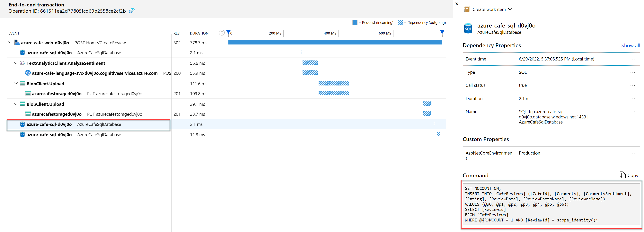Collapse the azure-cafe-web-d0vj0o tree node
Viewport: 644px width, 232px height.
pyautogui.click(x=10, y=43)
